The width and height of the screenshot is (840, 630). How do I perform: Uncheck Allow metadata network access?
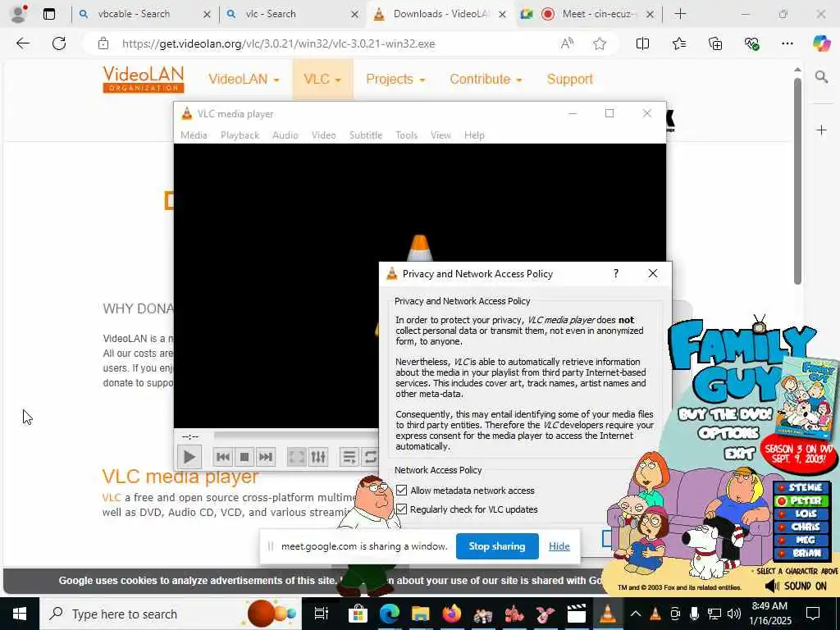click(x=401, y=491)
